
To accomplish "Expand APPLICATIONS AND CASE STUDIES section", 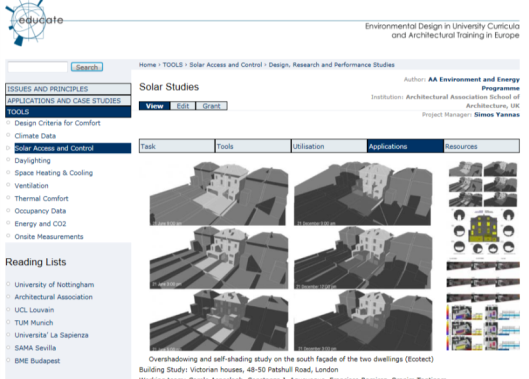I will pos(68,101).
